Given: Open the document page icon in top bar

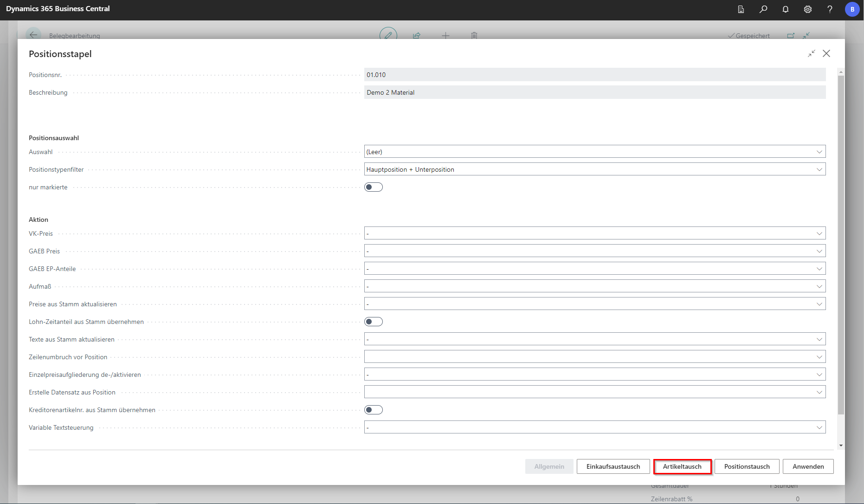Looking at the screenshot, I should (741, 9).
